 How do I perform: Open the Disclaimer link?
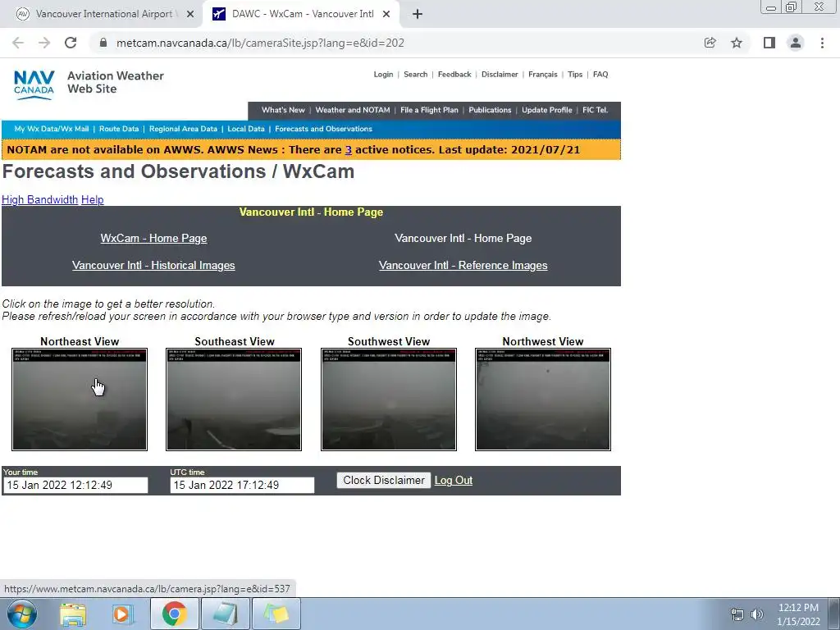point(500,75)
